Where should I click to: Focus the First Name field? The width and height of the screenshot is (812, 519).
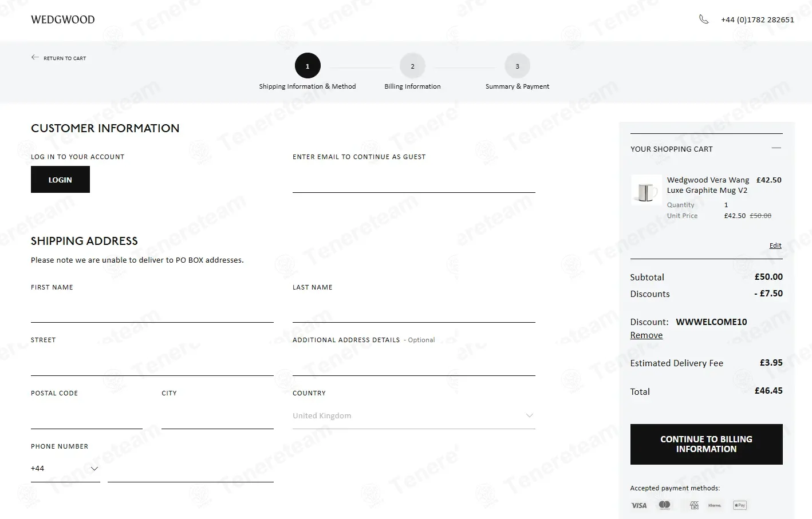click(152, 311)
